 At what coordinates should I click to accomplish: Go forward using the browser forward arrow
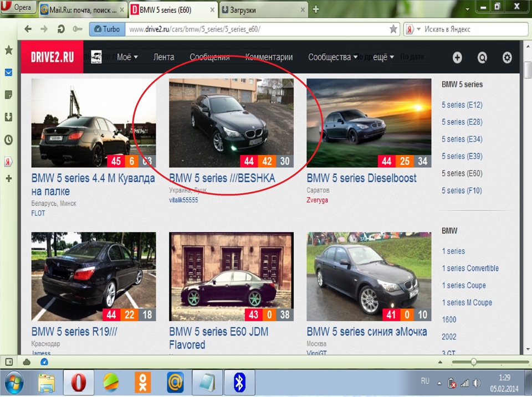pos(44,29)
